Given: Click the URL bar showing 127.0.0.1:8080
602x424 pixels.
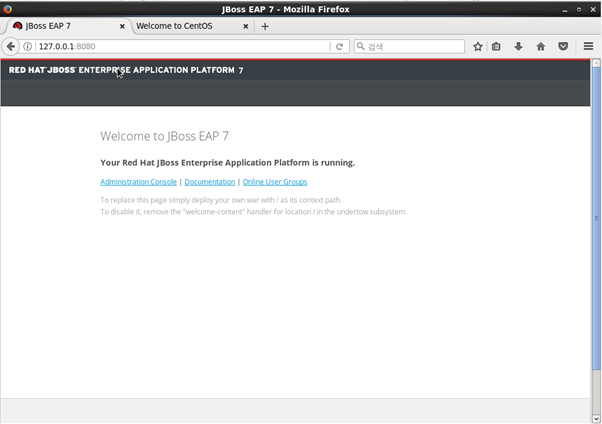Looking at the screenshot, I should coord(182,46).
